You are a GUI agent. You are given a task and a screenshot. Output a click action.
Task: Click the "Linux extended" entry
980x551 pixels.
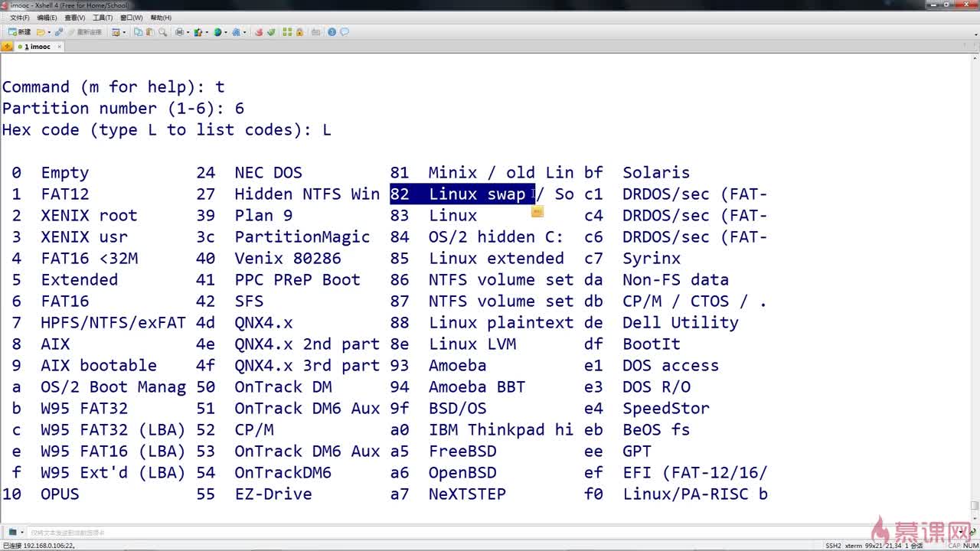pyautogui.click(x=496, y=259)
